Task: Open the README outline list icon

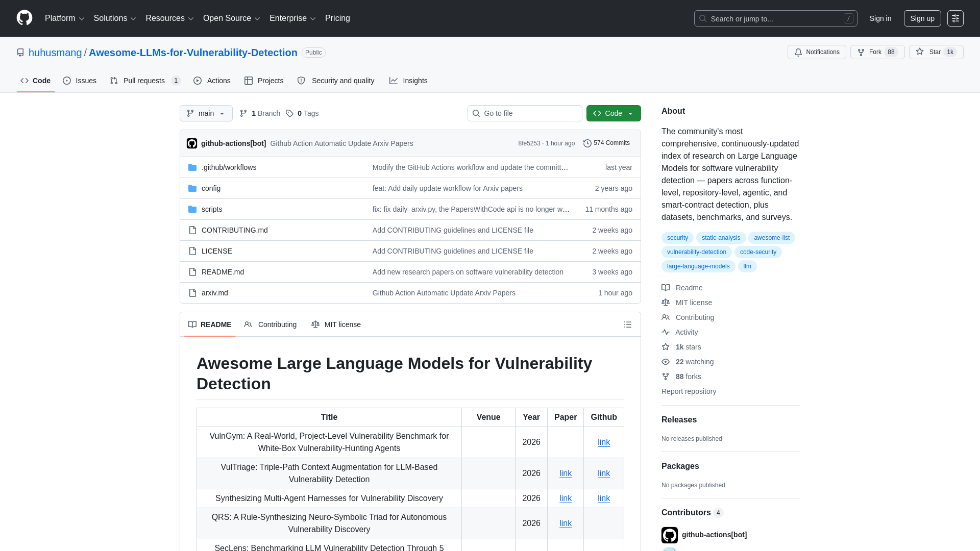Action: click(x=628, y=324)
